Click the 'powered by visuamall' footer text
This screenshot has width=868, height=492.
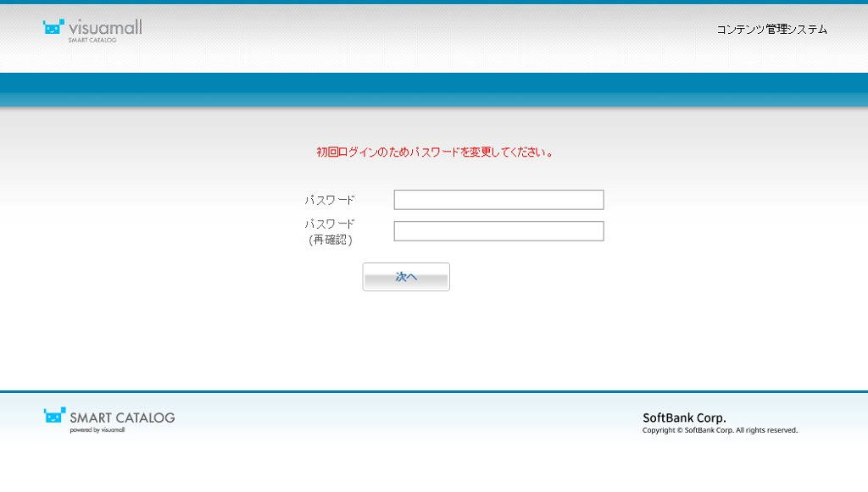coord(97,430)
